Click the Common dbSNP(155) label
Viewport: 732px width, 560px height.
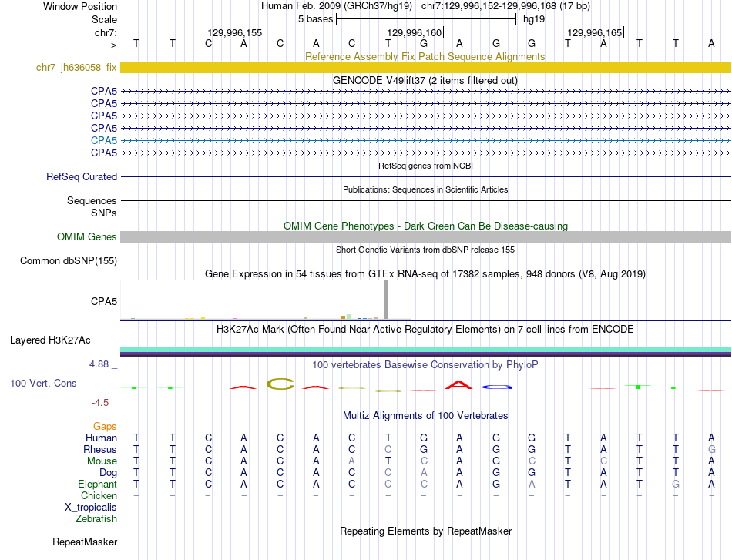click(68, 261)
